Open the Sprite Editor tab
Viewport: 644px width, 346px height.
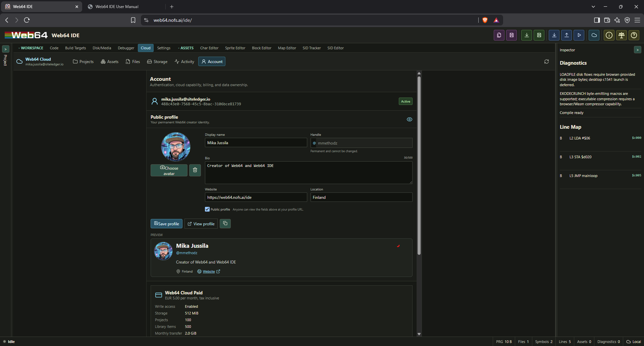tap(235, 48)
